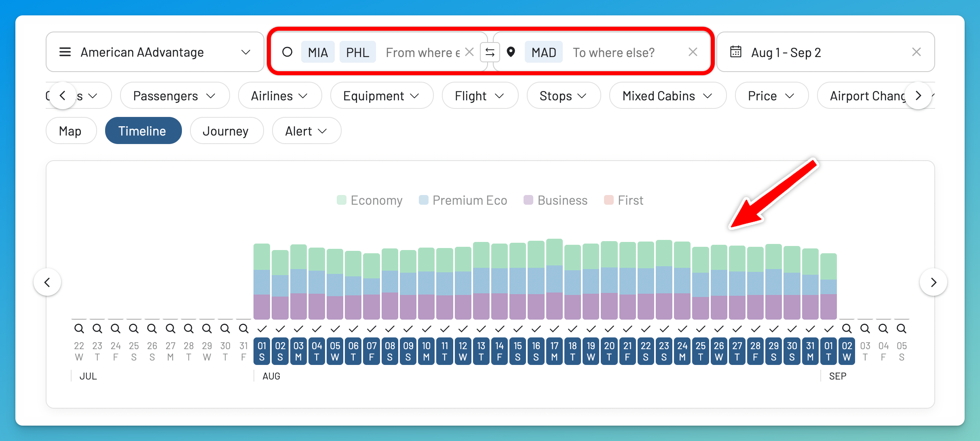Expand the Passengers filter
980x441 pixels.
point(175,95)
